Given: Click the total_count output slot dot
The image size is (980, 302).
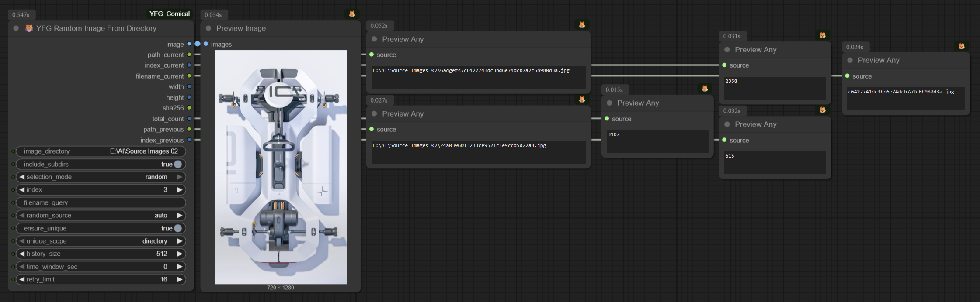Looking at the screenshot, I should [x=189, y=119].
